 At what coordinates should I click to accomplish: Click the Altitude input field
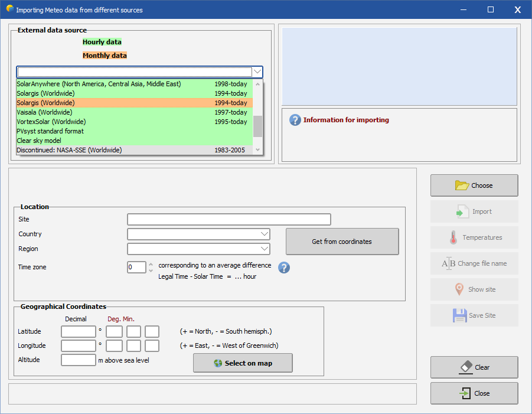79,360
